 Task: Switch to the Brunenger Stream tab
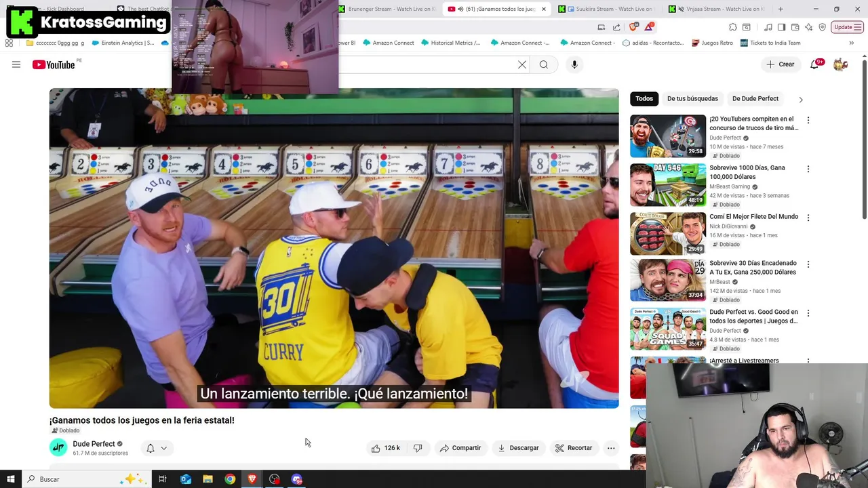click(x=389, y=9)
